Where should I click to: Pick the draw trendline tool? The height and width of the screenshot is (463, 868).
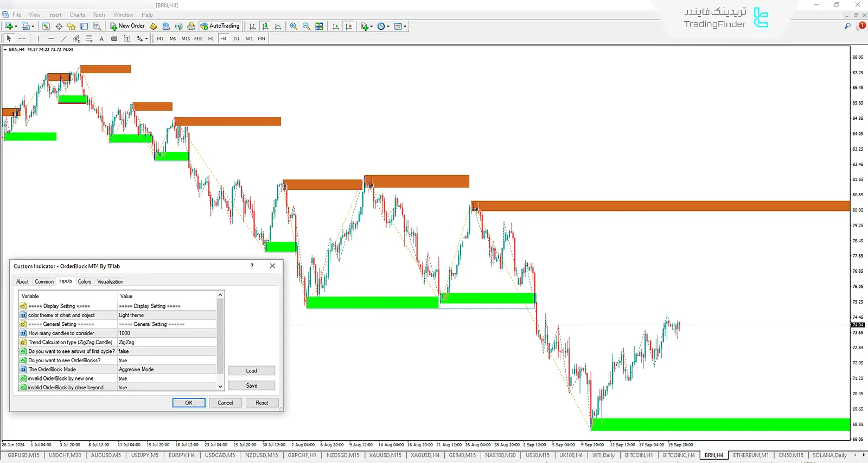pos(63,38)
